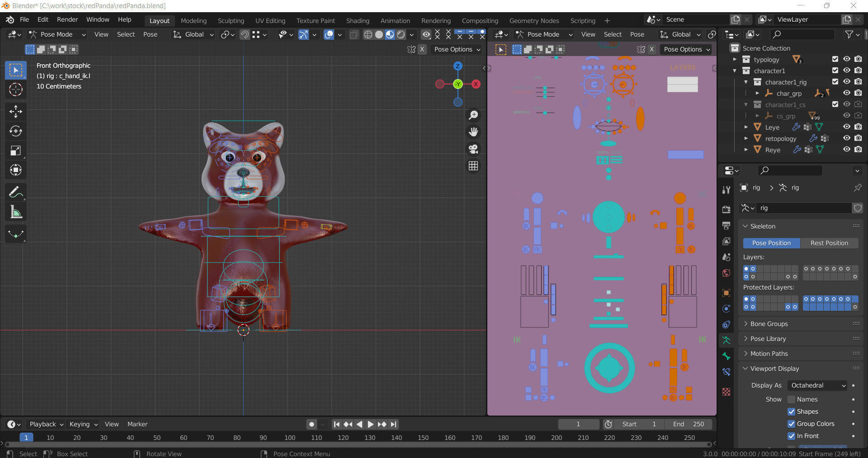Toggle the camera view icon
This screenshot has height=458, width=868.
(473, 149)
